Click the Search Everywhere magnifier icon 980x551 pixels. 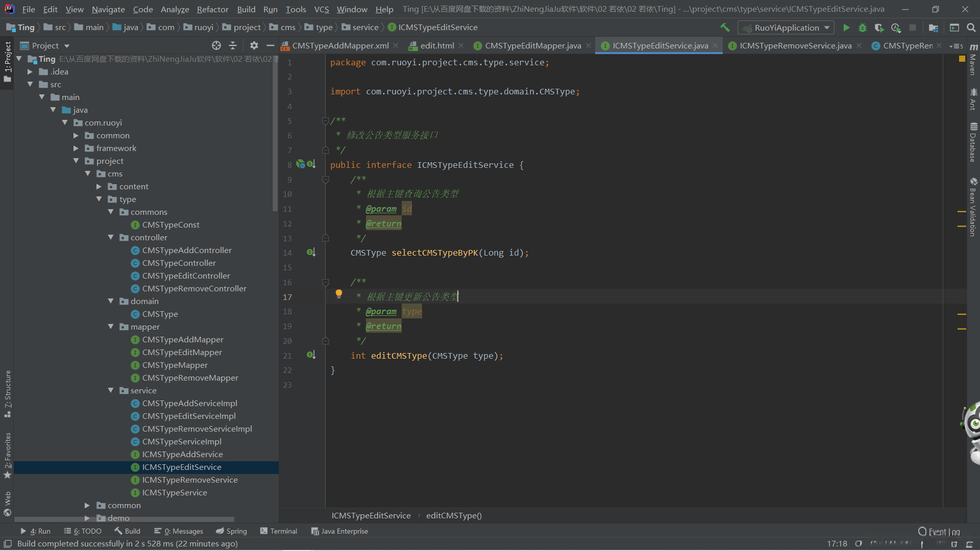[971, 28]
